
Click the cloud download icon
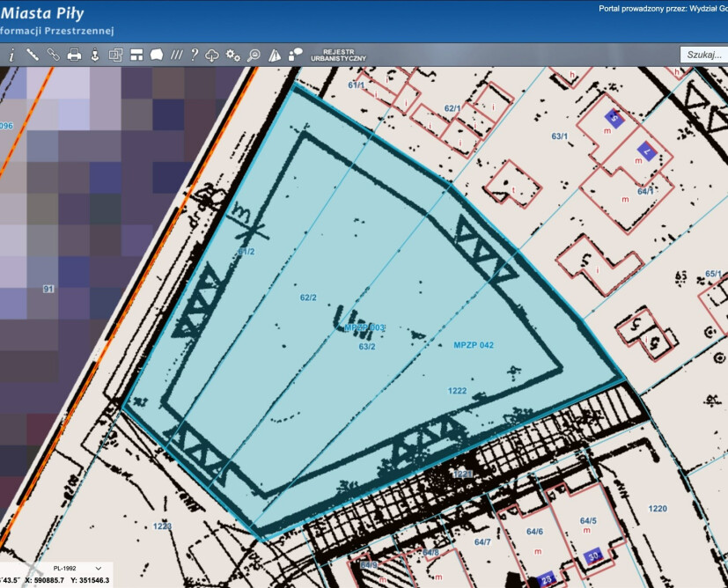pyautogui.click(x=212, y=55)
